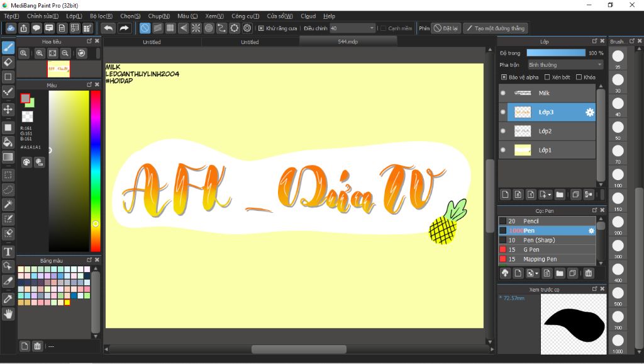644x364 pixels.
Task: Toggle the Khử răng cưa checkbox
Action: click(261, 28)
